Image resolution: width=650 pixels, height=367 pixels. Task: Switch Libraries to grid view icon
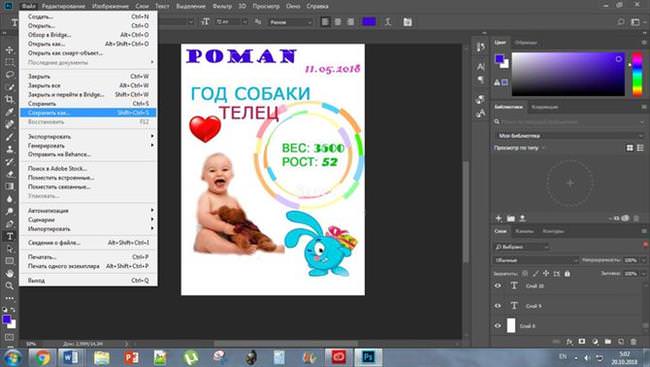tap(630, 148)
